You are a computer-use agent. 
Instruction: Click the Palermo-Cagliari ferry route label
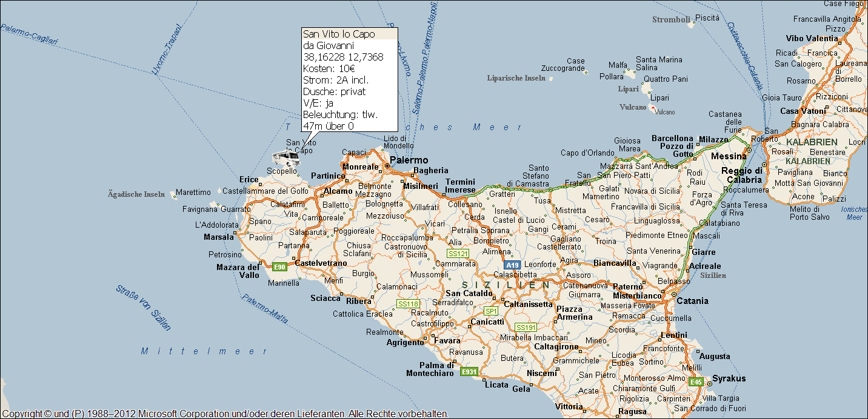[x=29, y=35]
